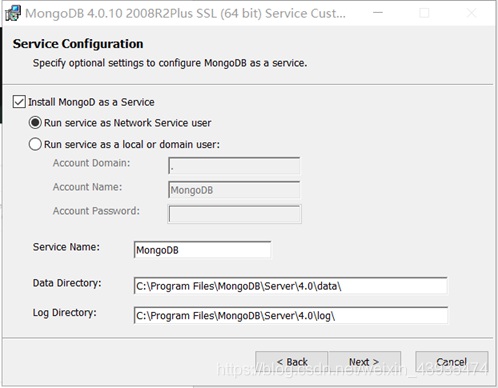Select Run service as a local or domain user
This screenshot has width=498, height=388.
click(x=35, y=144)
